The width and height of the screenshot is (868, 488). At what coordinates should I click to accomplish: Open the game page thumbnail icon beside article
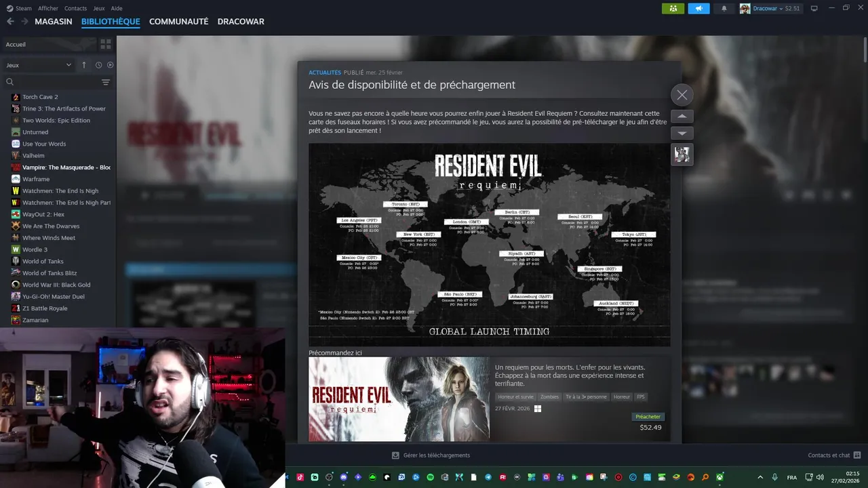point(682,155)
